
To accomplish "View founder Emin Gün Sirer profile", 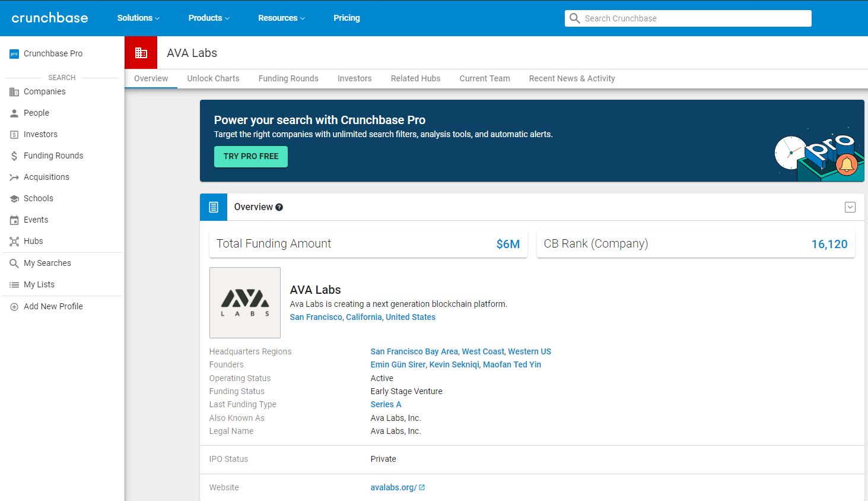I will point(398,364).
